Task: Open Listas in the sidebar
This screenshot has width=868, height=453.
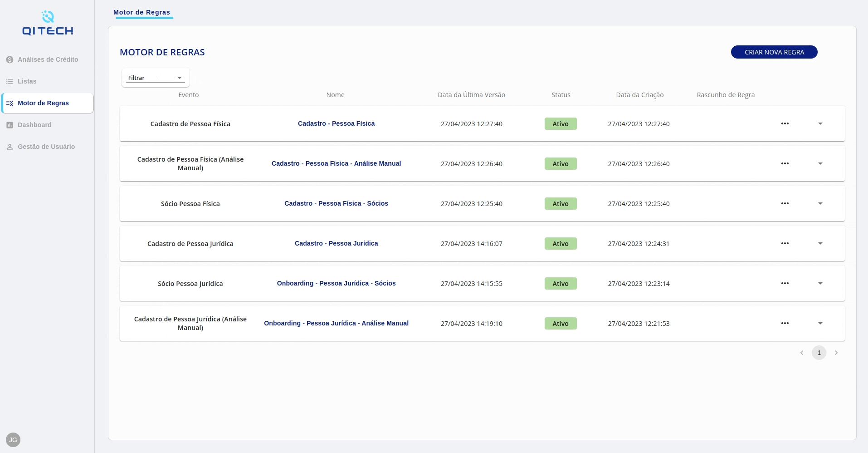Action: [48, 81]
